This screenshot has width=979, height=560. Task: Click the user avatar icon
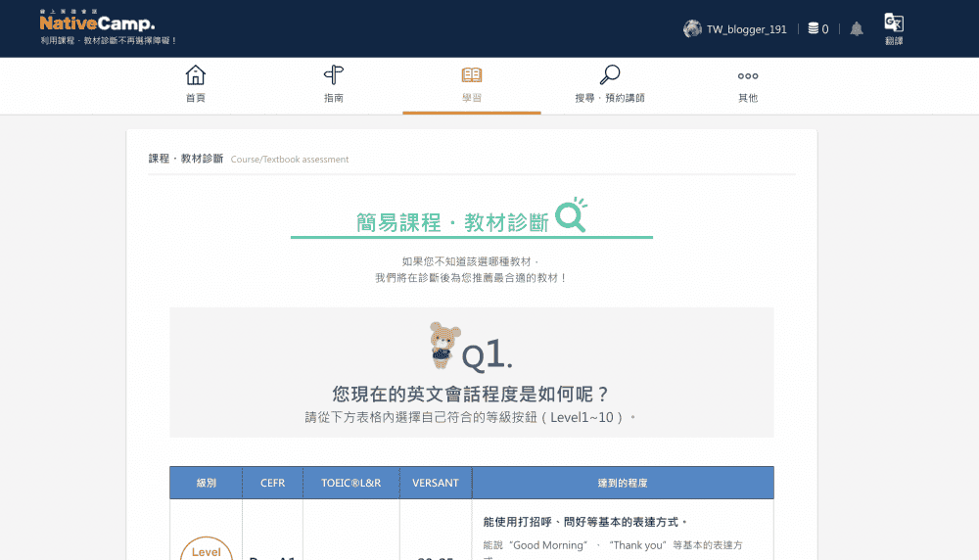[x=692, y=28]
